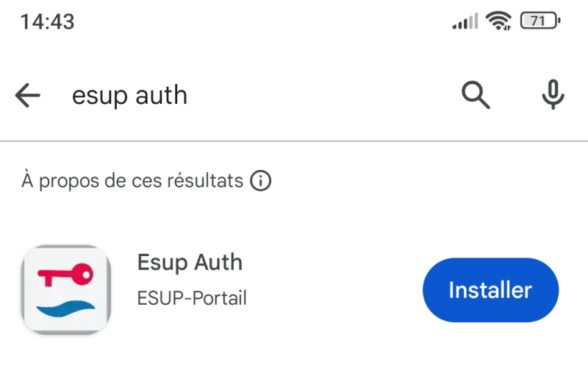Go back using the left arrow
This screenshot has width=588, height=368.
point(27,96)
